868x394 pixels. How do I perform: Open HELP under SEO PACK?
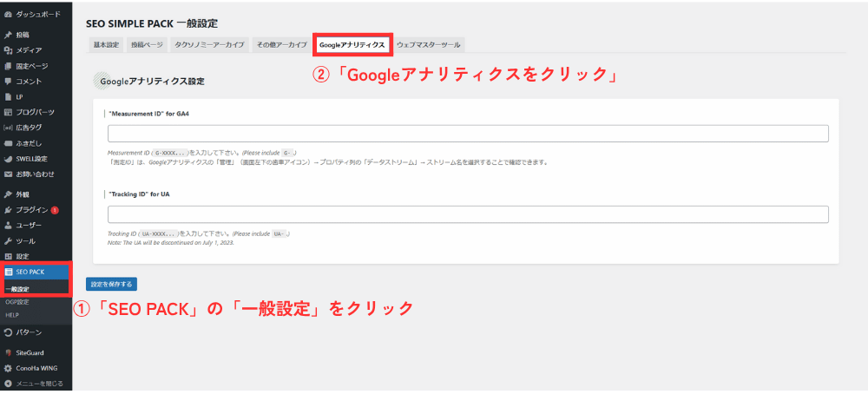(11, 315)
